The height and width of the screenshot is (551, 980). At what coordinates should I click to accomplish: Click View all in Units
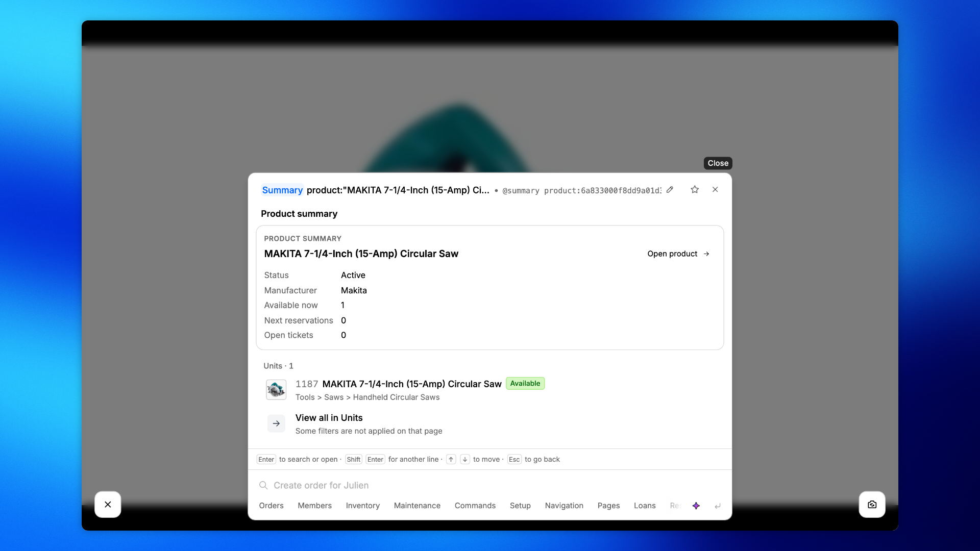click(x=329, y=418)
